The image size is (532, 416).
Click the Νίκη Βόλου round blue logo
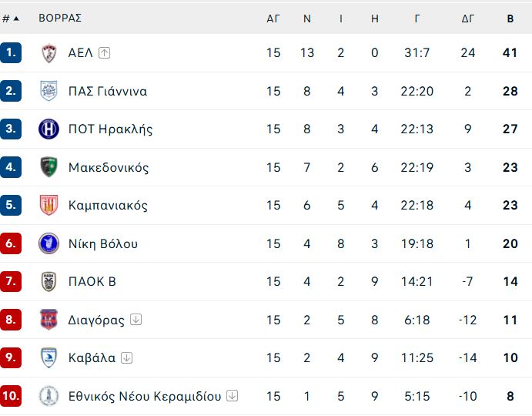click(49, 243)
